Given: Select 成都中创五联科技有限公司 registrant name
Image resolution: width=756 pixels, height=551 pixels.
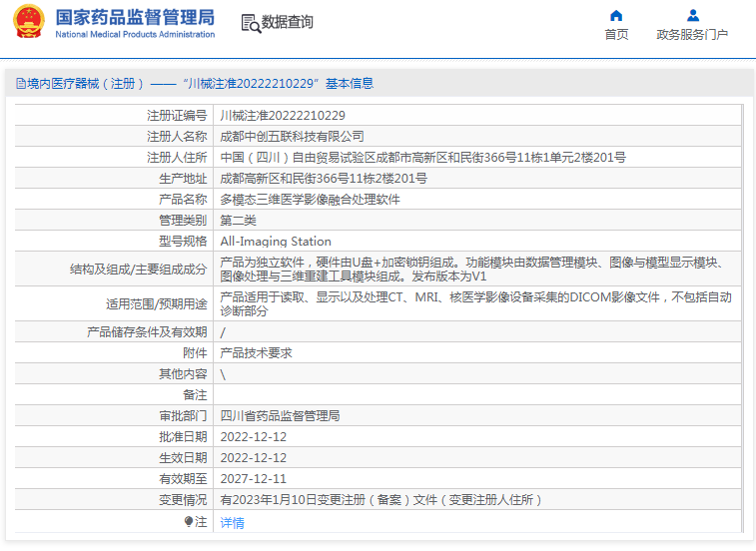Looking at the screenshot, I should (293, 137).
